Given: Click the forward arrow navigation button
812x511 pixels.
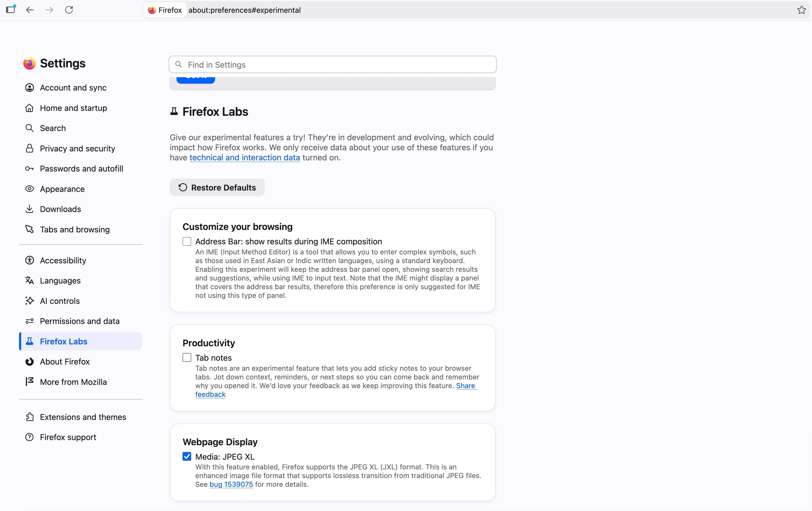Looking at the screenshot, I should [49, 10].
